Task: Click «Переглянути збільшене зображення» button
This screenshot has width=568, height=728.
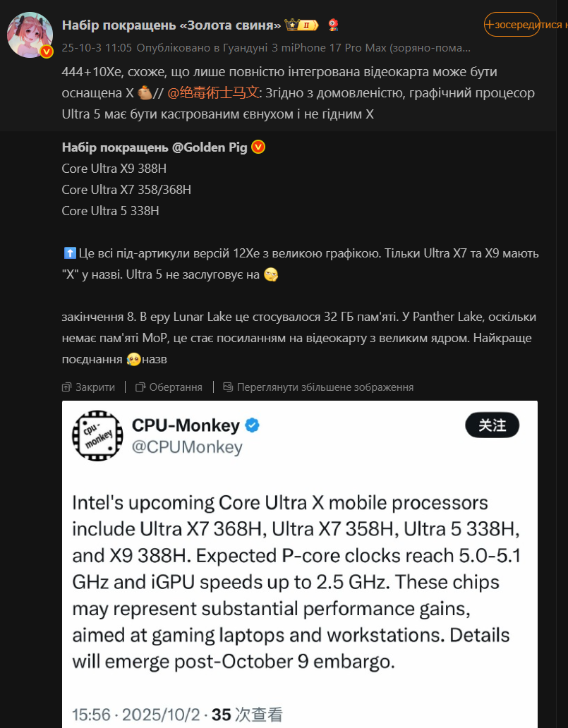Action: (x=325, y=387)
